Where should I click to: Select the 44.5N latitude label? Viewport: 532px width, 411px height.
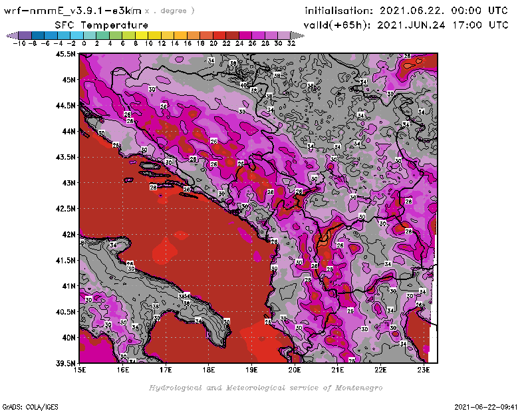tap(65, 106)
